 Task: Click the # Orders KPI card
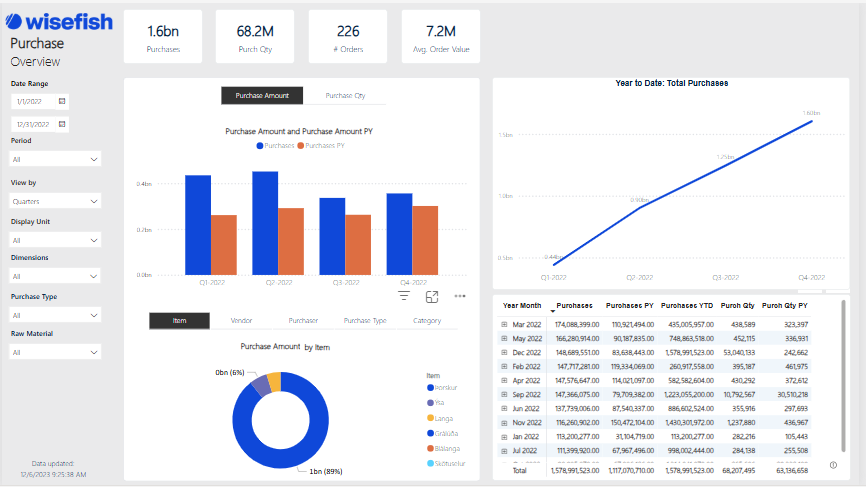(x=348, y=37)
